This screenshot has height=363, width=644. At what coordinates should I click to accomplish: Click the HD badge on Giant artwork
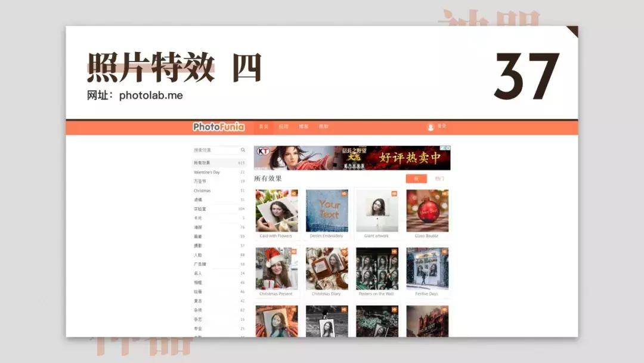tap(394, 193)
